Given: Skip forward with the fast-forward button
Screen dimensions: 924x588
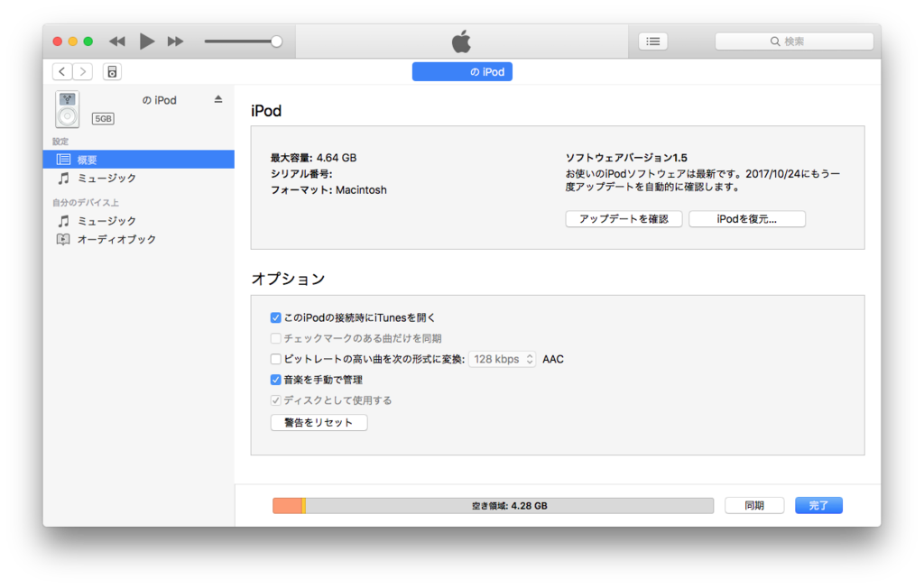Looking at the screenshot, I should point(175,41).
